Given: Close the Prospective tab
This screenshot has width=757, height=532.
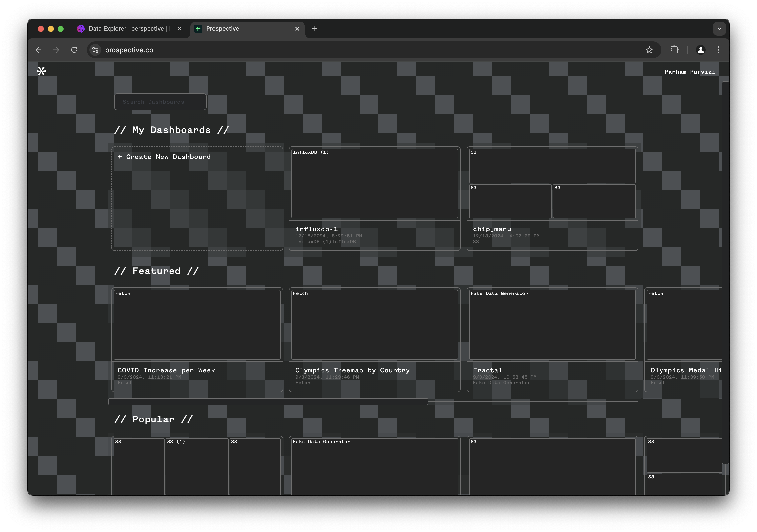Looking at the screenshot, I should tap(297, 29).
